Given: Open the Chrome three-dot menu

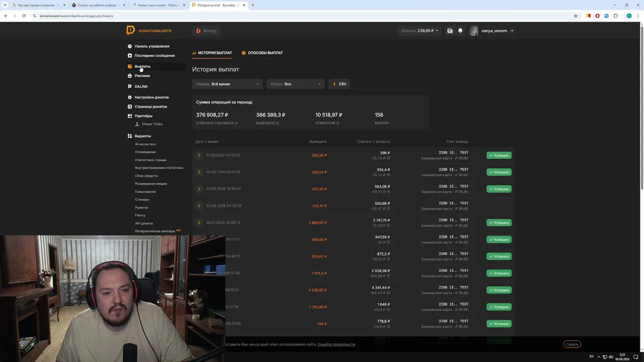Looking at the screenshot, I should tap(638, 16).
